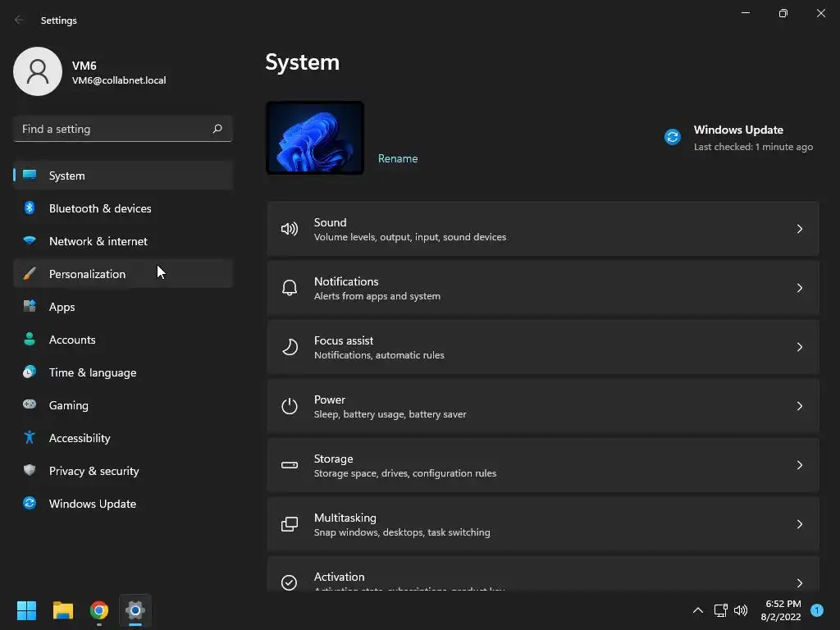The width and height of the screenshot is (840, 630).
Task: Click the Find a setting search field
Action: [x=123, y=129]
